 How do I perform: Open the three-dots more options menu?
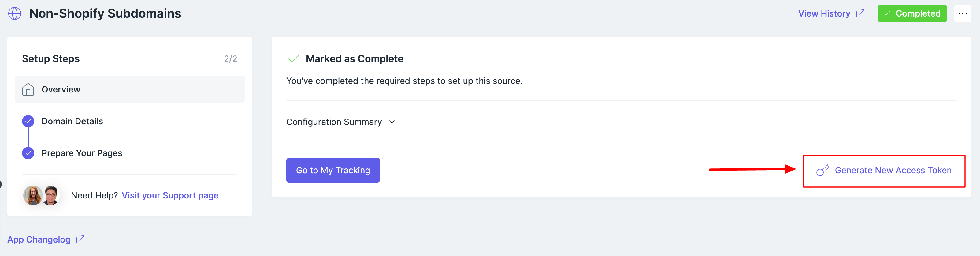963,14
